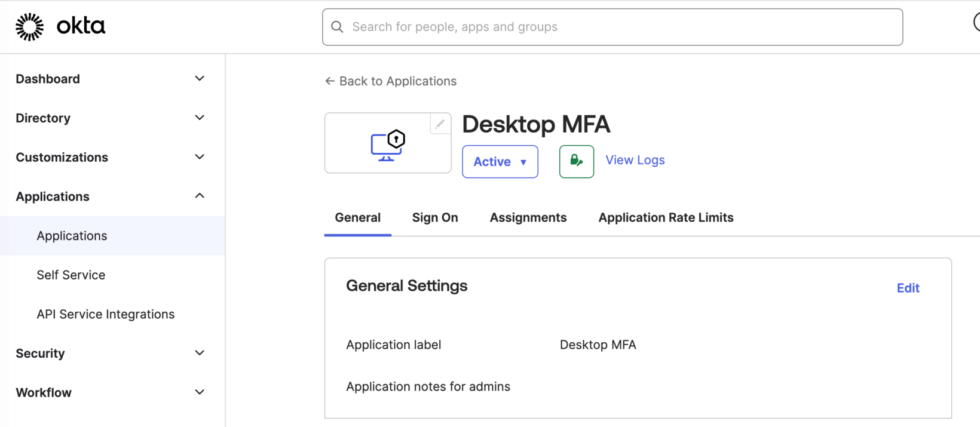
Task: Click the green lock provisioning icon button
Action: (x=576, y=161)
